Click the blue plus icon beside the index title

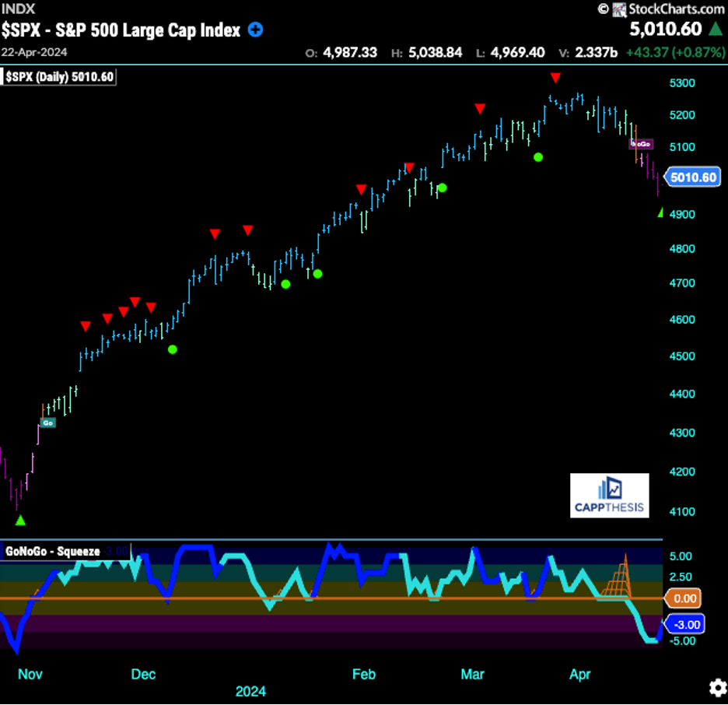tap(255, 30)
